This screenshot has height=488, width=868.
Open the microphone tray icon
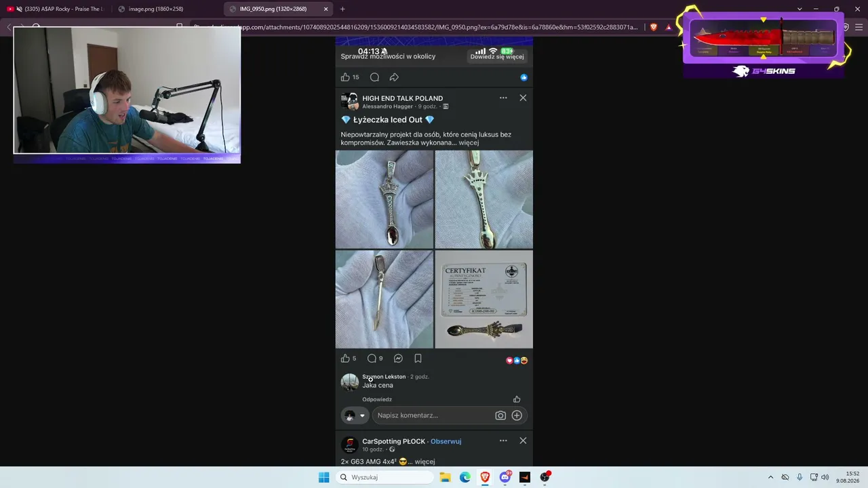(x=800, y=477)
